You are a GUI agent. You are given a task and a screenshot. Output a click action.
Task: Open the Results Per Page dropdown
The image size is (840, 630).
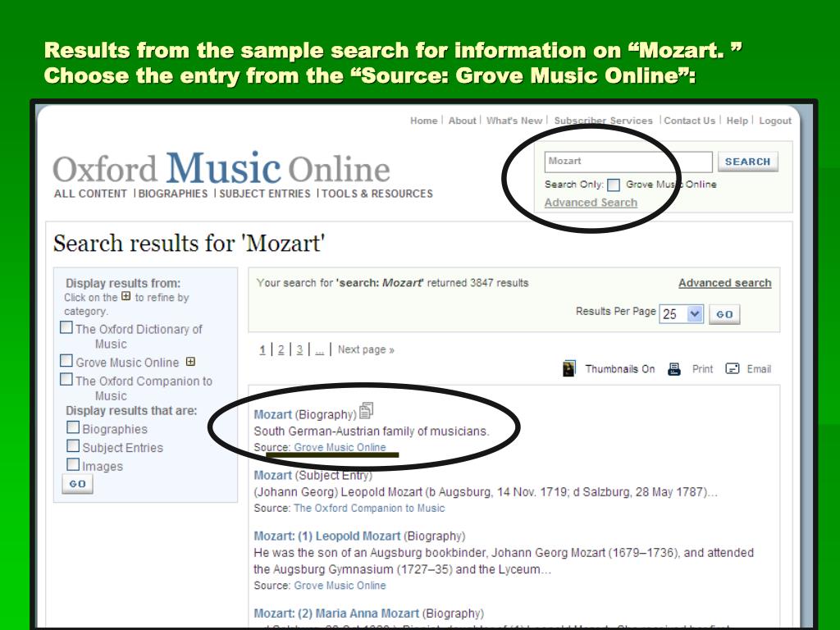[x=681, y=314]
